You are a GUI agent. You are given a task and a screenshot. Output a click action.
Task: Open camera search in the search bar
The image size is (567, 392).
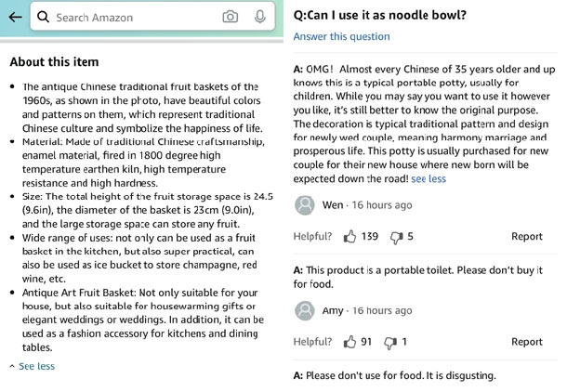231,17
